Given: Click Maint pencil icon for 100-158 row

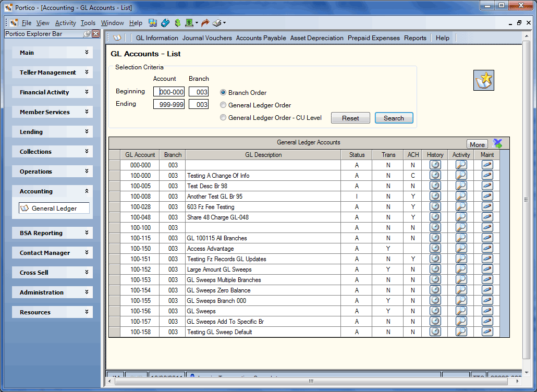Looking at the screenshot, I should pos(487,332).
